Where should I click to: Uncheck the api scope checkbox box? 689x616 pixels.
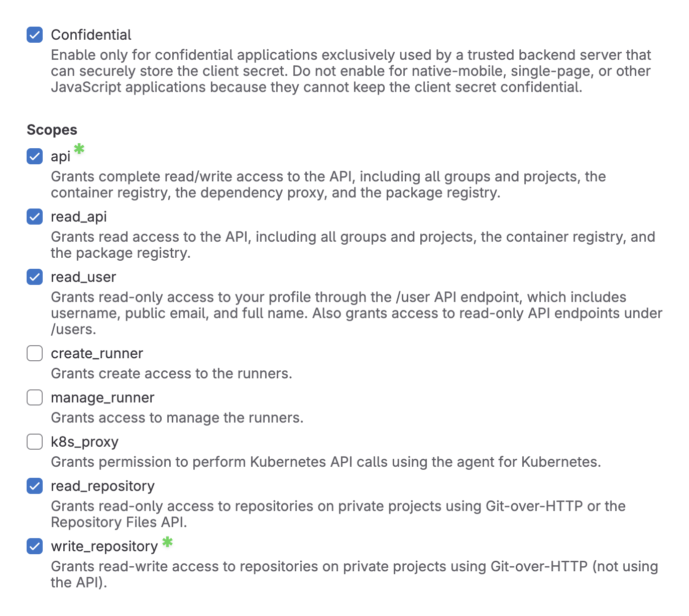pos(35,156)
